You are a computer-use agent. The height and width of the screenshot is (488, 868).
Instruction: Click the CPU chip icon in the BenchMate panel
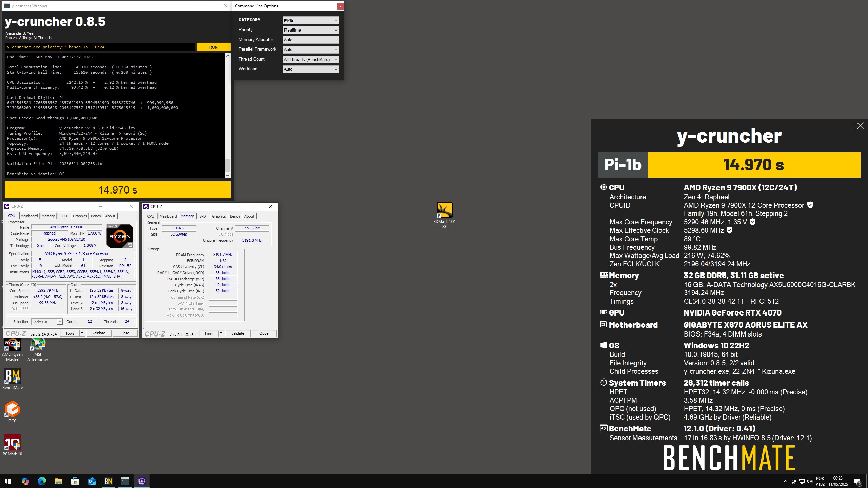604,187
